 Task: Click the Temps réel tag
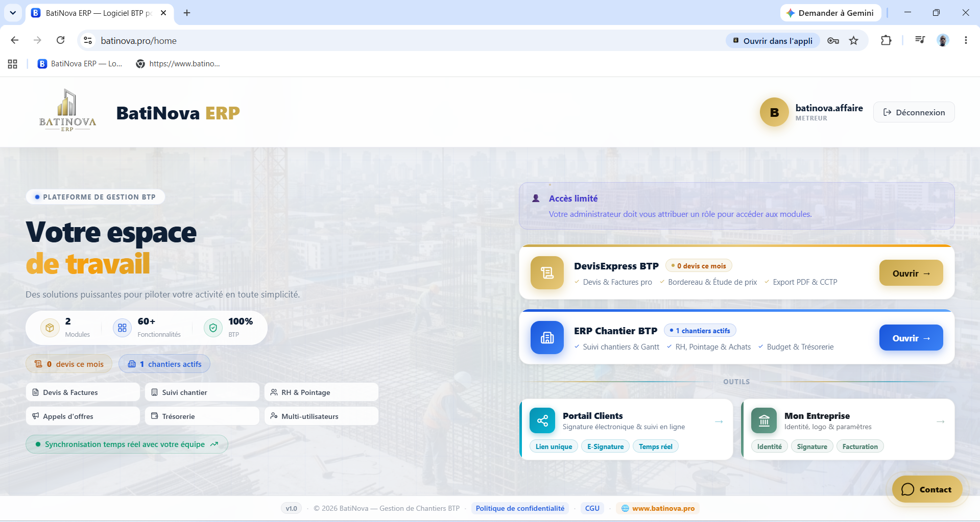(x=655, y=446)
